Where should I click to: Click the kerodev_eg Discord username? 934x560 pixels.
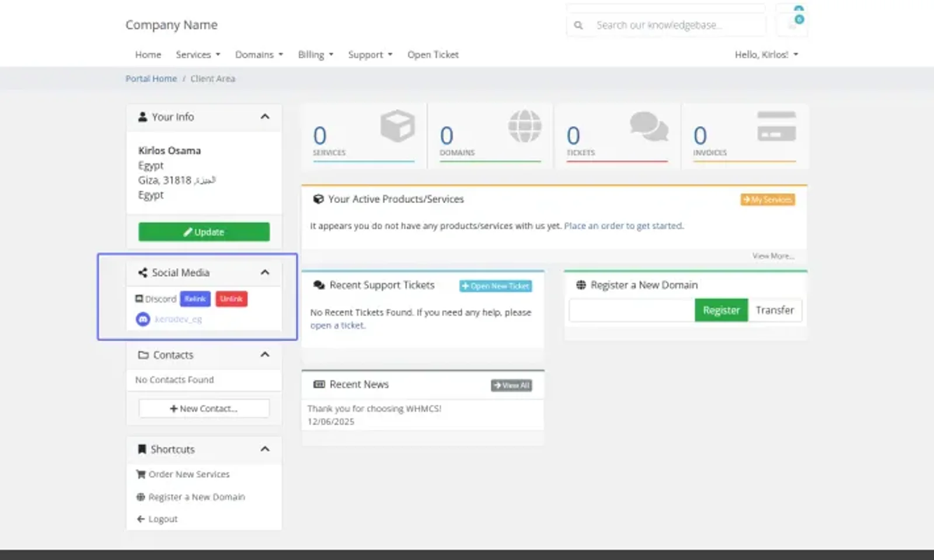[x=178, y=319]
